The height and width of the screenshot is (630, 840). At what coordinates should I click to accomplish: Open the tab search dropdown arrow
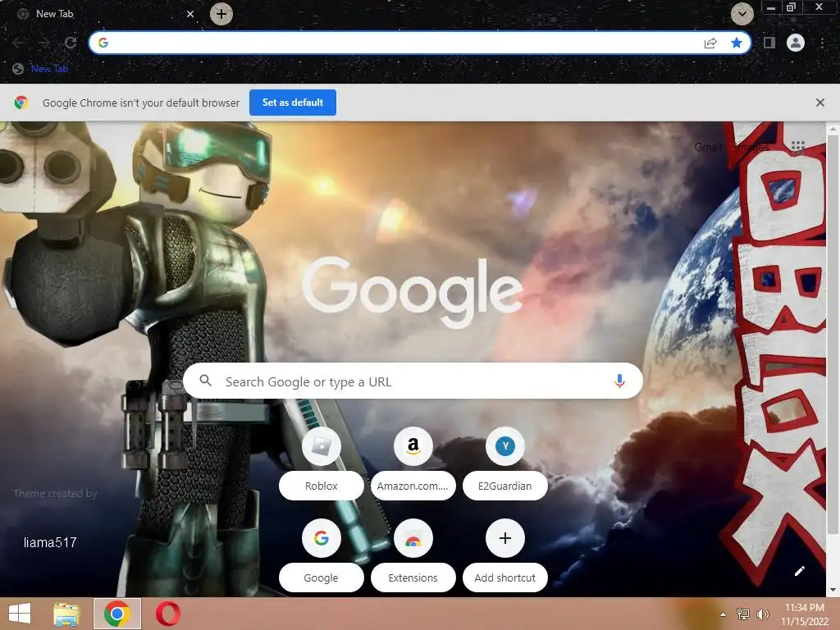[x=742, y=14]
